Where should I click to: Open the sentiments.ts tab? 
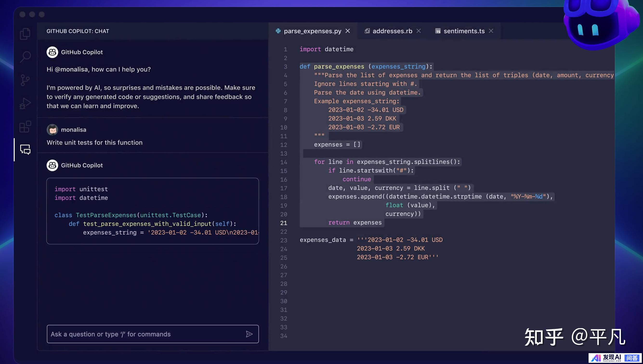tap(464, 31)
